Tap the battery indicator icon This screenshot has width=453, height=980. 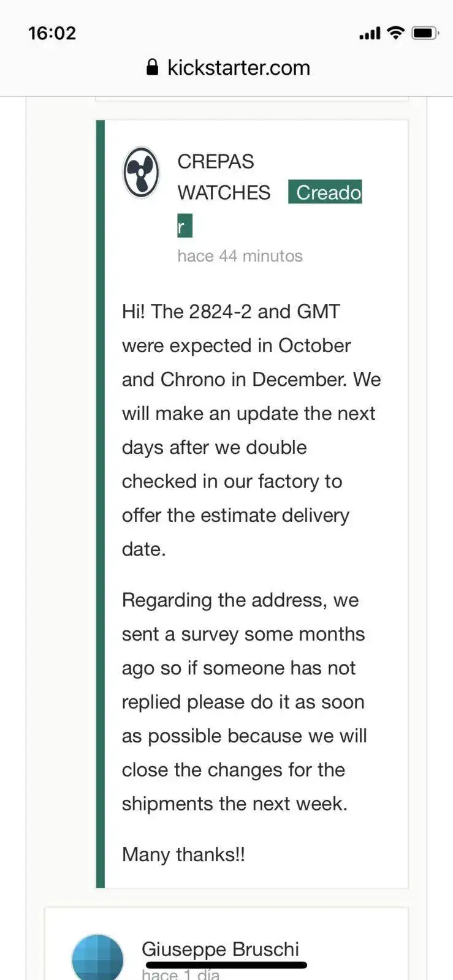(x=425, y=32)
